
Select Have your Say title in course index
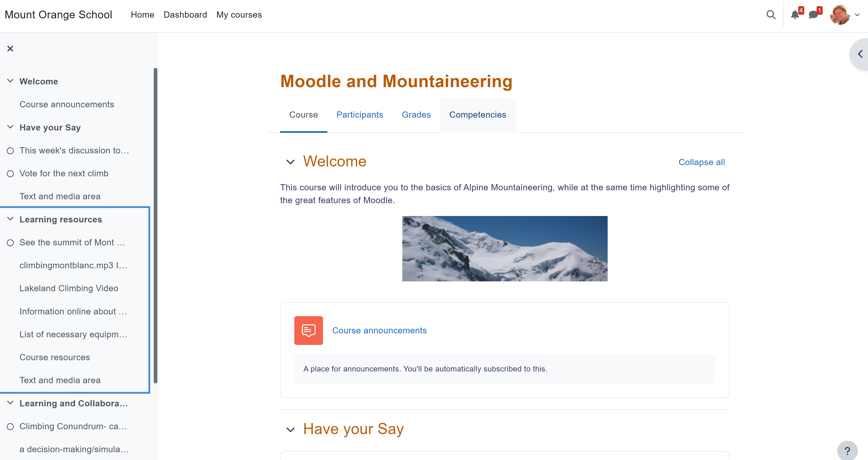point(50,128)
